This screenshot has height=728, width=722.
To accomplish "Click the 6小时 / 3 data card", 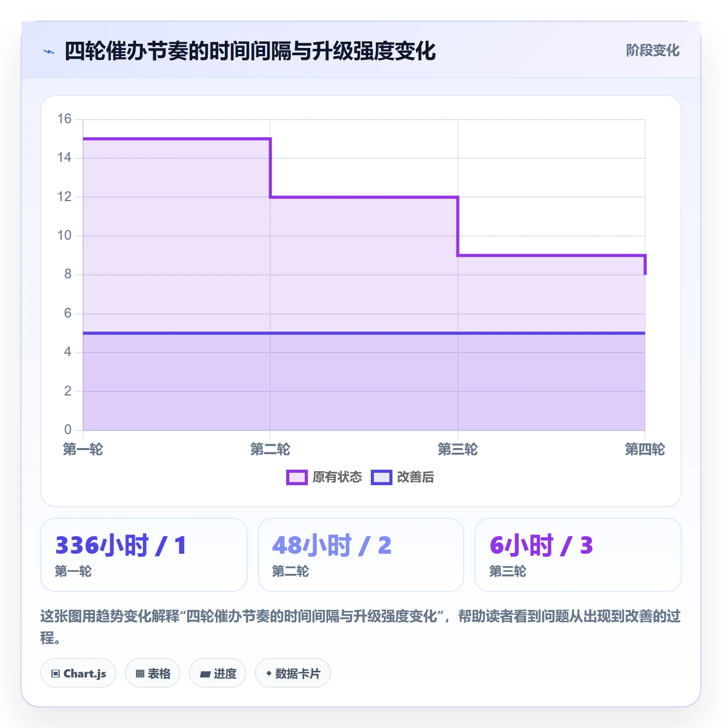I will [x=578, y=555].
